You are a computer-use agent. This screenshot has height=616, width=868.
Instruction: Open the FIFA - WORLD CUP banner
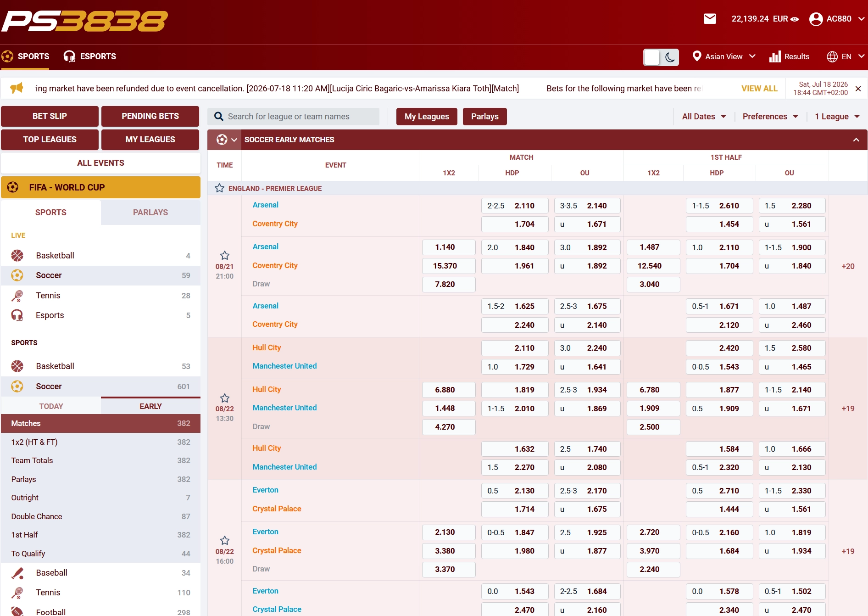click(x=100, y=187)
